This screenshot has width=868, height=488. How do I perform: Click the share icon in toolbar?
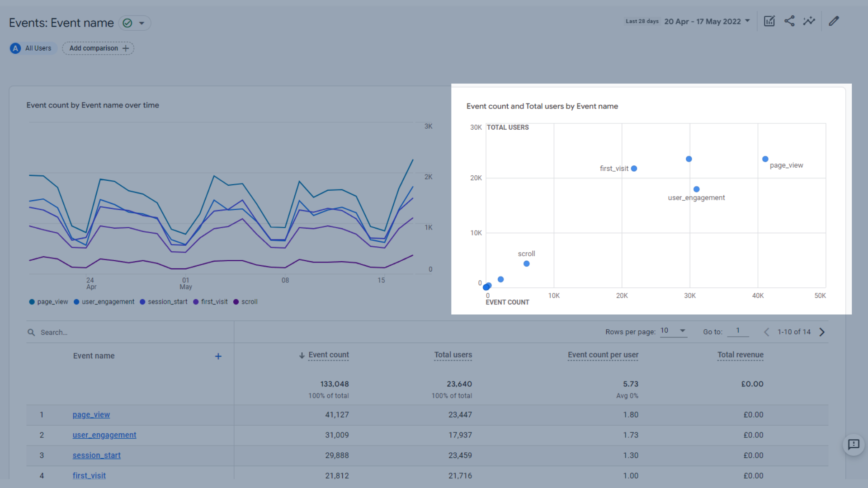coord(789,21)
